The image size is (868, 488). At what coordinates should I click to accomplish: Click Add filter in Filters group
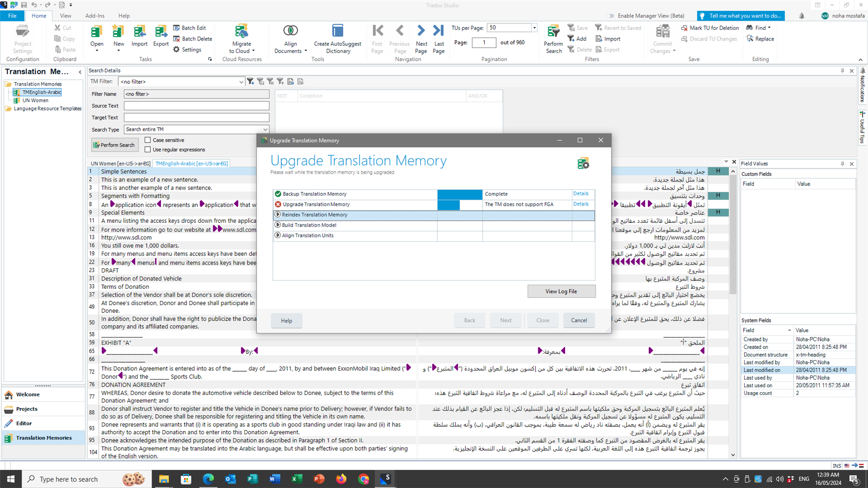tap(577, 39)
